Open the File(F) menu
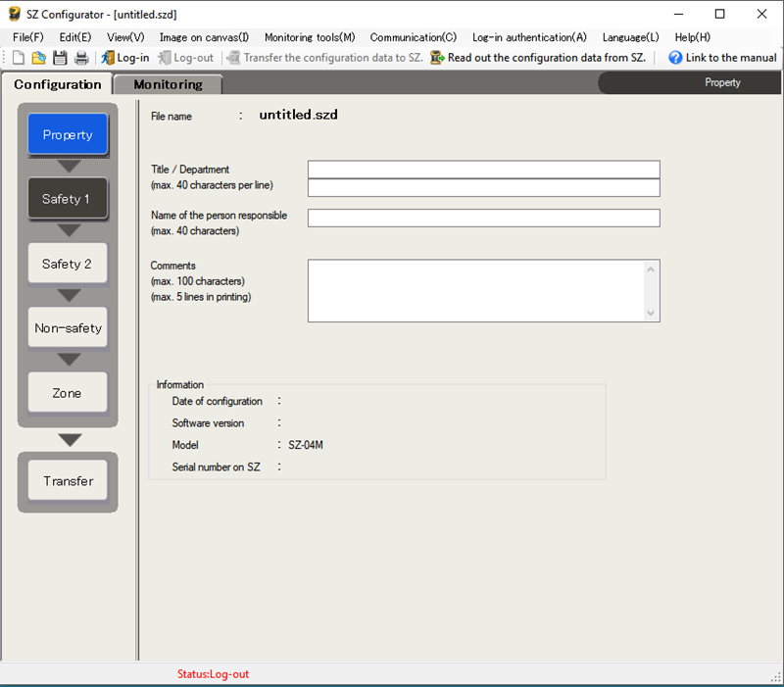Image resolution: width=784 pixels, height=687 pixels. 28,37
